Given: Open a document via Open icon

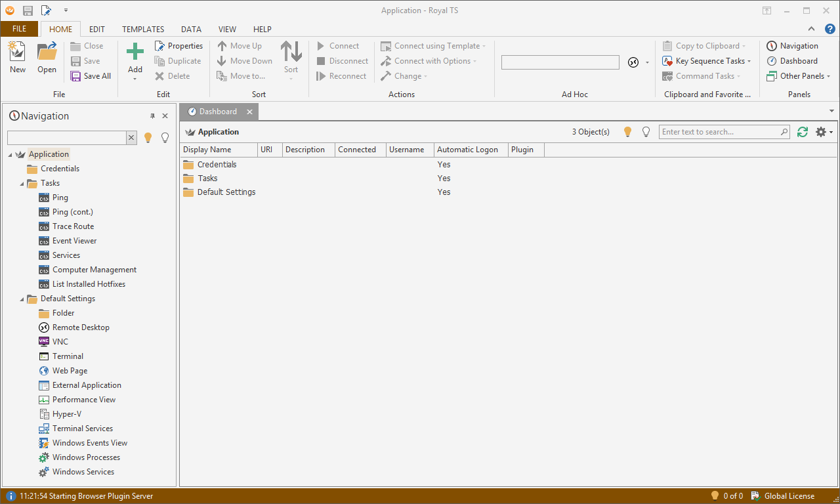Looking at the screenshot, I should (47, 52).
